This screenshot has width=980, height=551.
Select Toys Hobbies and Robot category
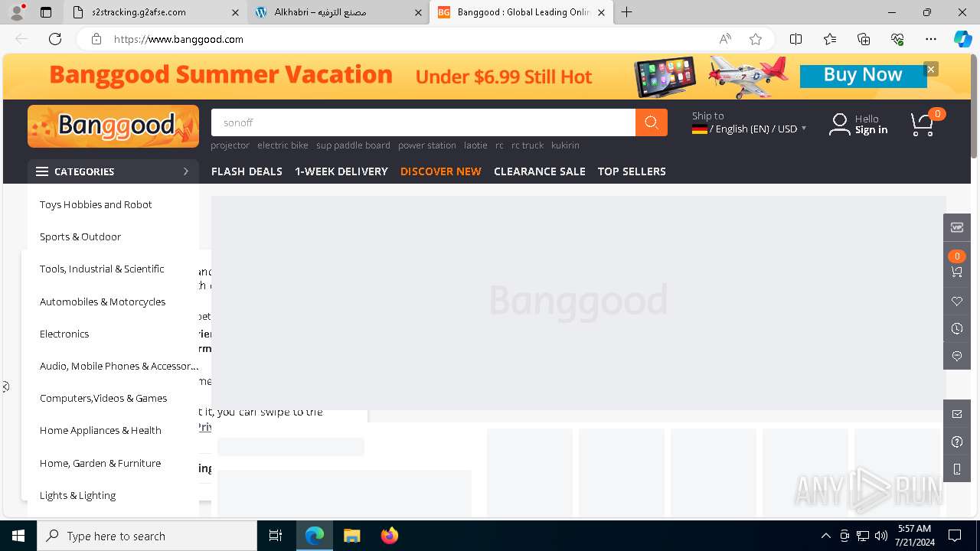[96, 204]
